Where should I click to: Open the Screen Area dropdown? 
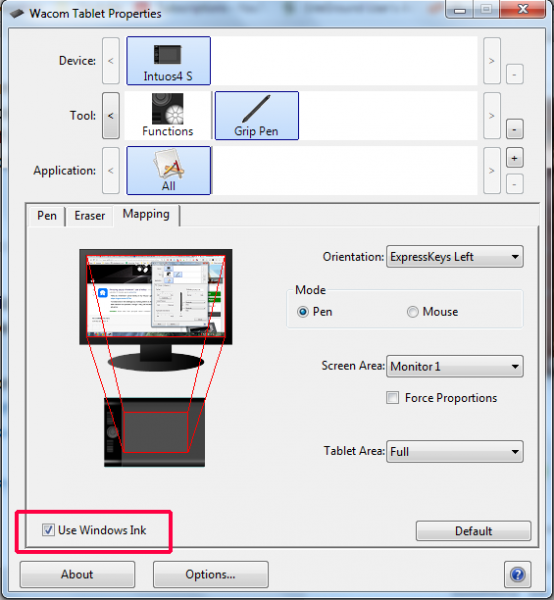(455, 366)
